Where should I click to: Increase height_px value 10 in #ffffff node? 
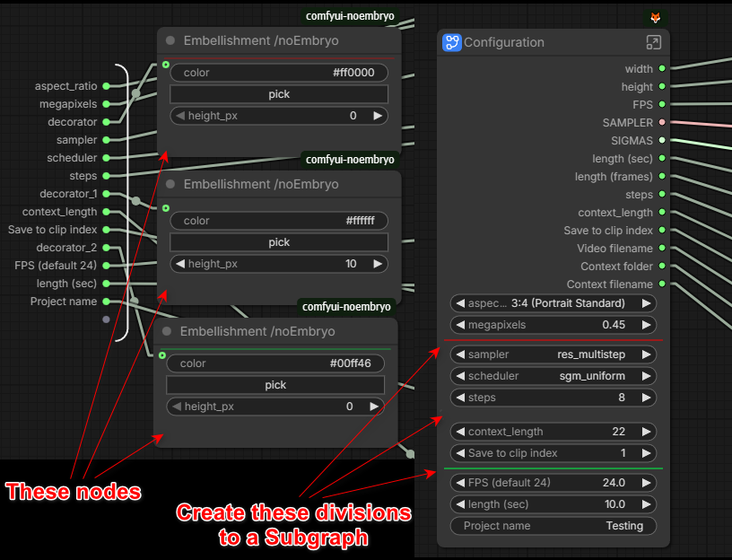tap(378, 264)
